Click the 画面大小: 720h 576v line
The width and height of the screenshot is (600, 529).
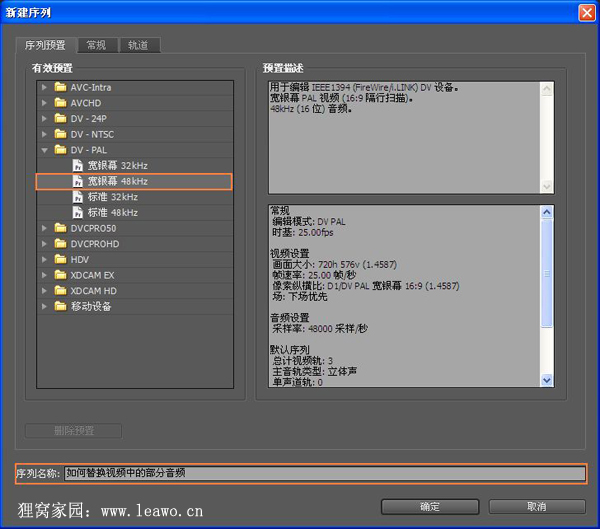(334, 264)
